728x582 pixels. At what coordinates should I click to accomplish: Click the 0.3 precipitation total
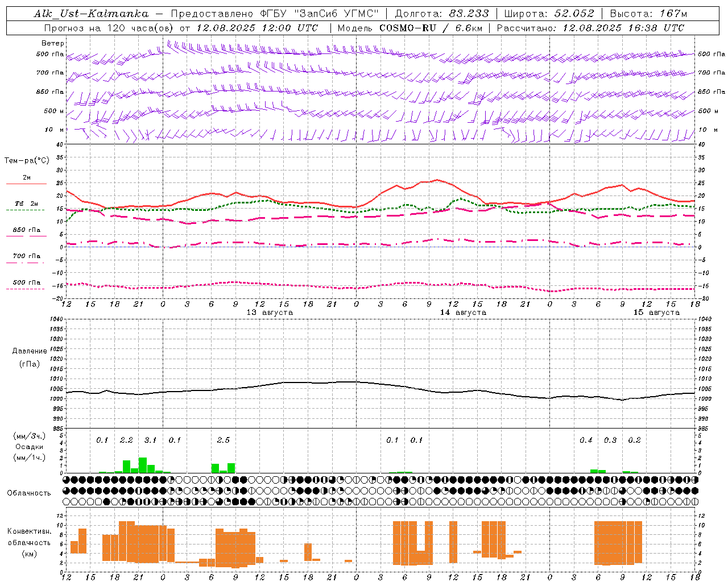(610, 440)
